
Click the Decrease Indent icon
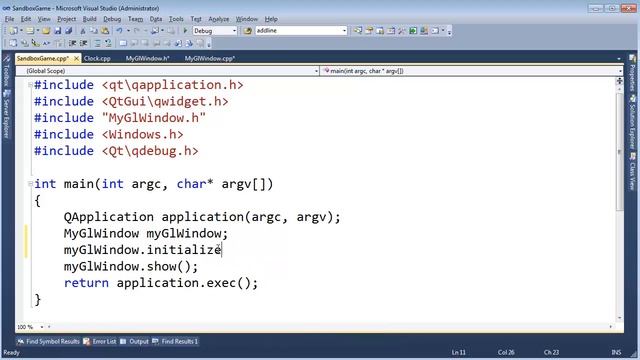(x=72, y=43)
